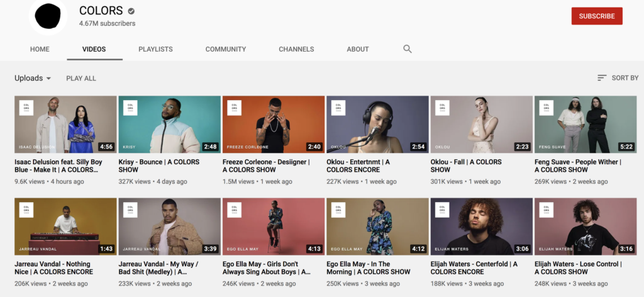Viewport: 644px width, 297px height.
Task: Click '206K views • 2 weeks ago'
Action: tap(52, 283)
